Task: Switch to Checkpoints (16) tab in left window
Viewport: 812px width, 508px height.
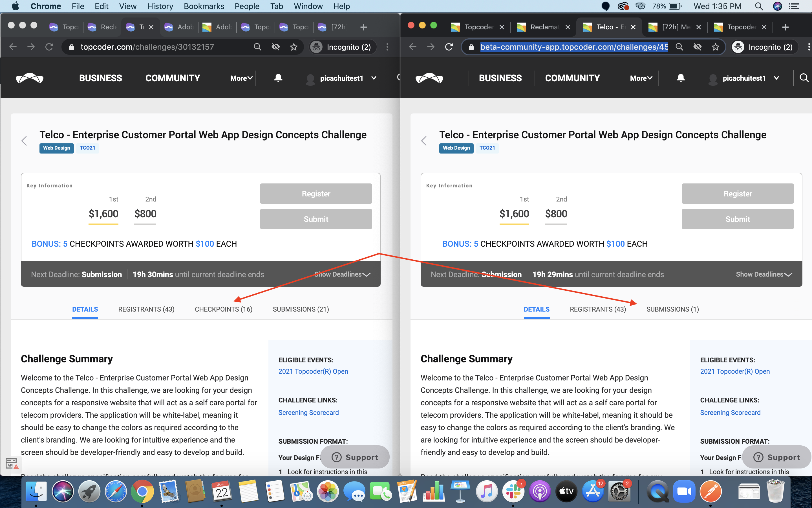Action: 224,309
